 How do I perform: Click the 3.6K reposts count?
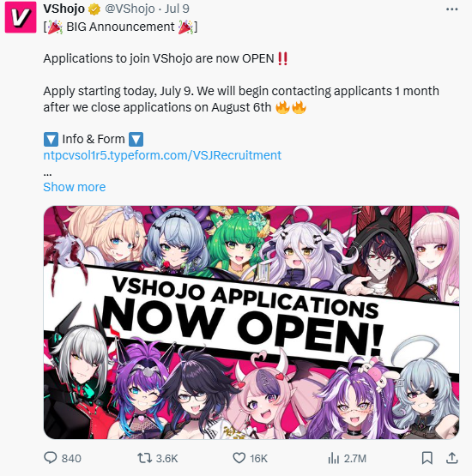pos(167,458)
